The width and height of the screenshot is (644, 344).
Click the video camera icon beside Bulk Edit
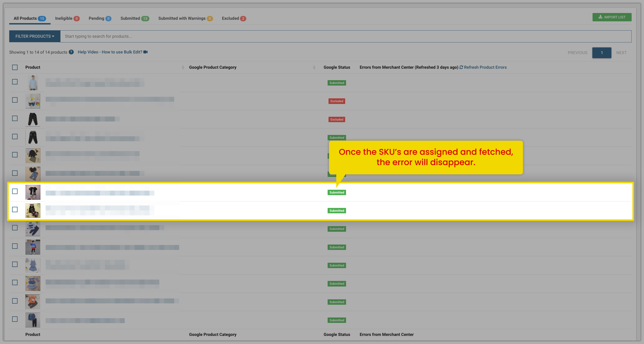coord(145,52)
